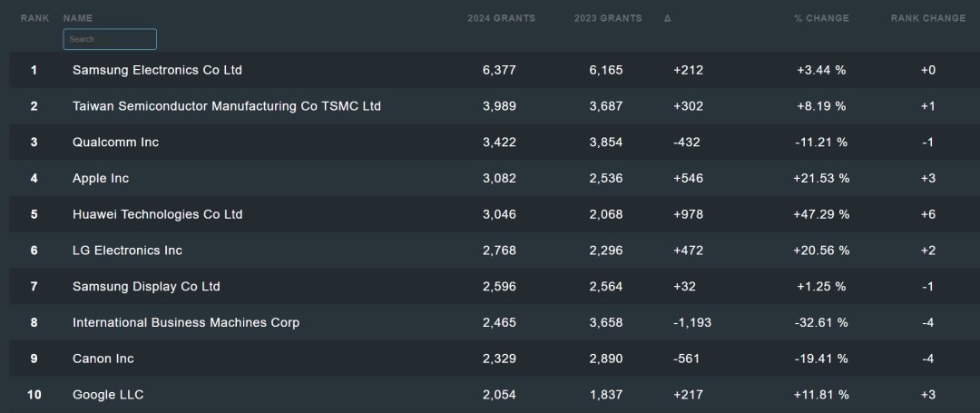The width and height of the screenshot is (980, 413).
Task: Click the 3,989 grants value for TSMC
Action: (x=499, y=106)
